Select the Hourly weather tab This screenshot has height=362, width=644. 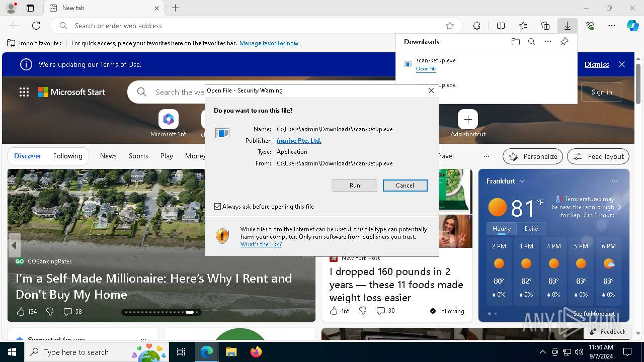pos(502,229)
